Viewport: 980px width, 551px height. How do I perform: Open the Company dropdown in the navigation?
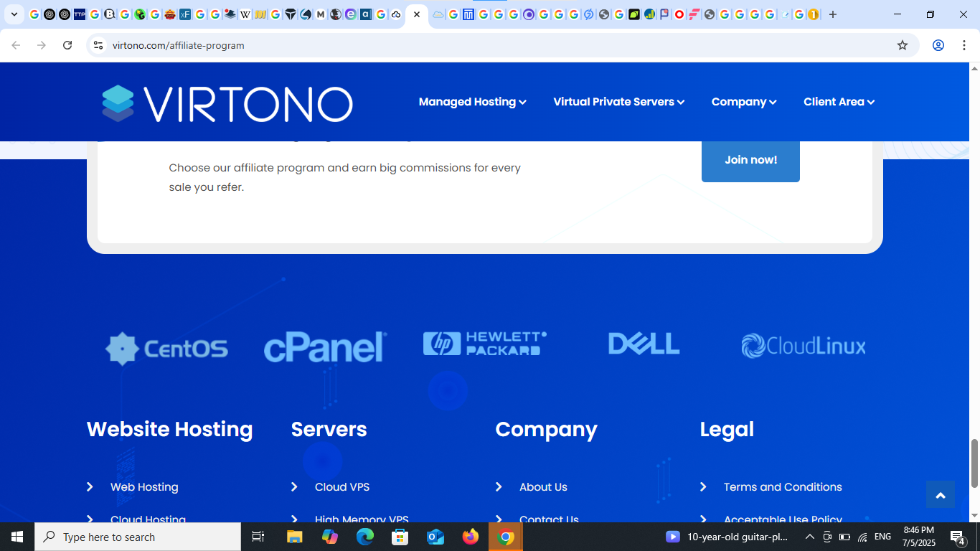point(744,102)
